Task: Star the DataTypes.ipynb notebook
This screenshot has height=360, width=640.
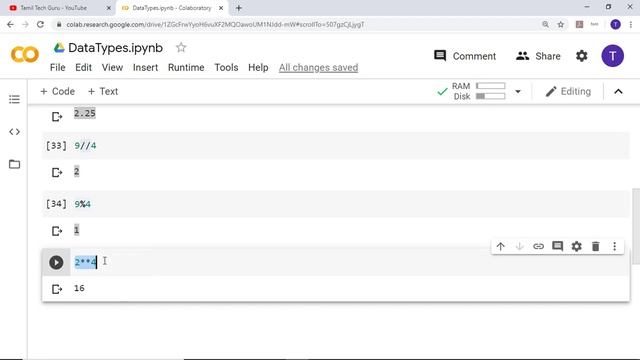Action: click(181, 48)
